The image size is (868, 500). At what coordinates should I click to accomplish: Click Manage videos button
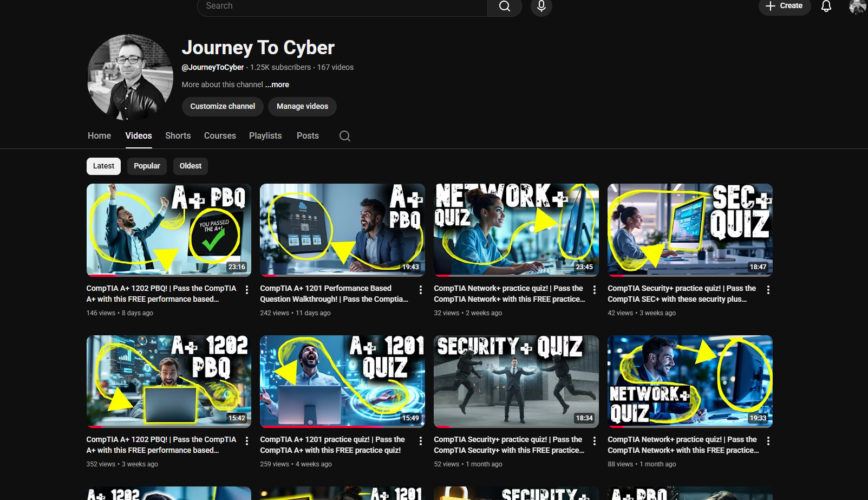point(302,106)
